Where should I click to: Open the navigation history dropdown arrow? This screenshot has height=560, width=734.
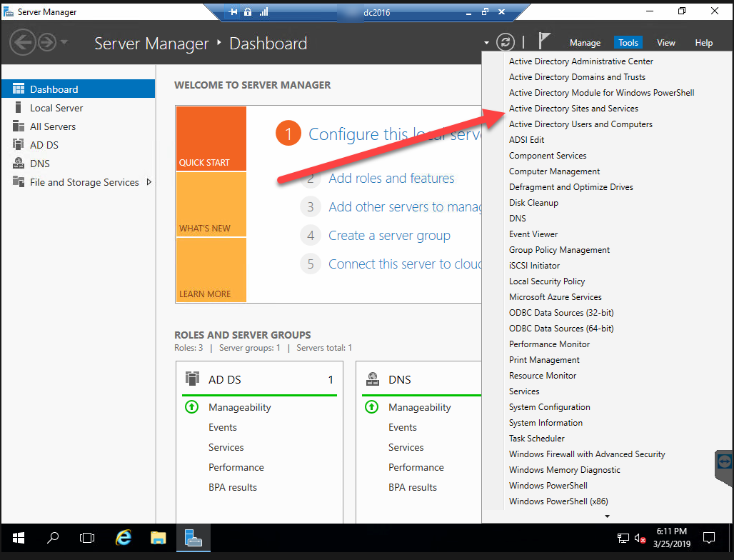pos(64,43)
